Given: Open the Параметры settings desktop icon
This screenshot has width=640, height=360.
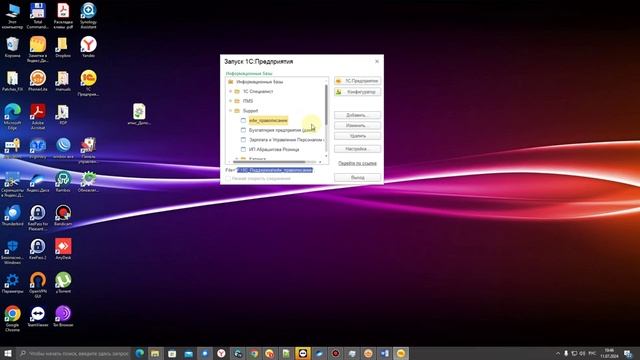Looking at the screenshot, I should click(12, 282).
